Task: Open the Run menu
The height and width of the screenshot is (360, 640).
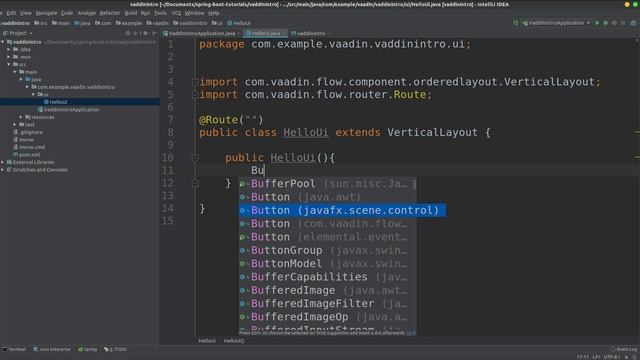Action: (x=145, y=13)
